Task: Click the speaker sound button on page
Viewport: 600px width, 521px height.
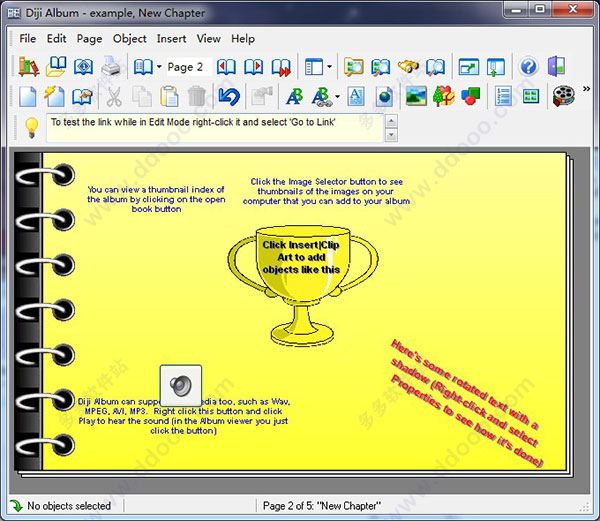Action: coord(181,385)
